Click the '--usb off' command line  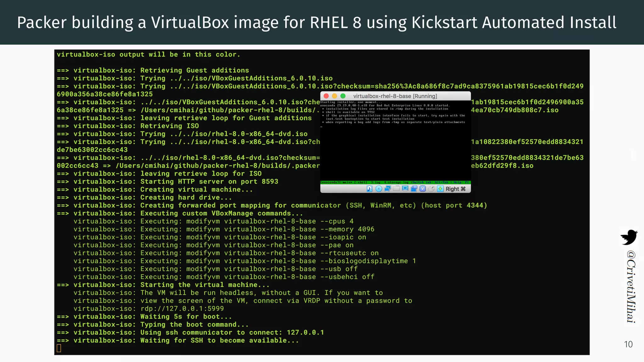(215, 269)
